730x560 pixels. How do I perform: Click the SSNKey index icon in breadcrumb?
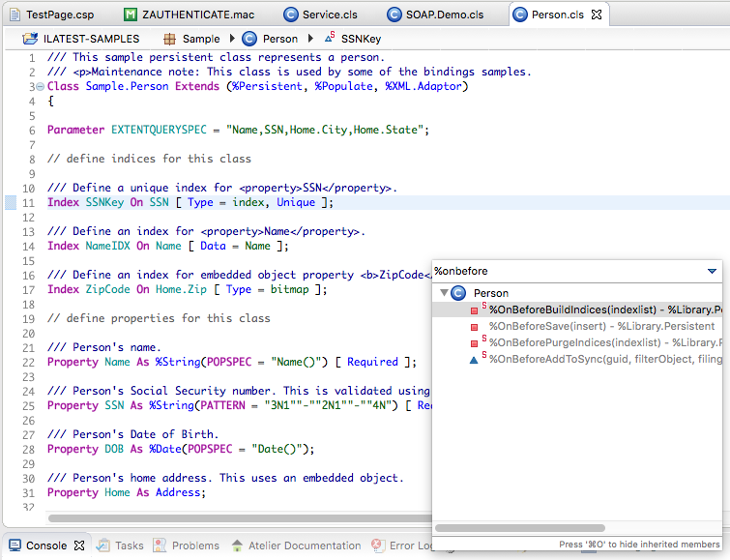[330, 38]
